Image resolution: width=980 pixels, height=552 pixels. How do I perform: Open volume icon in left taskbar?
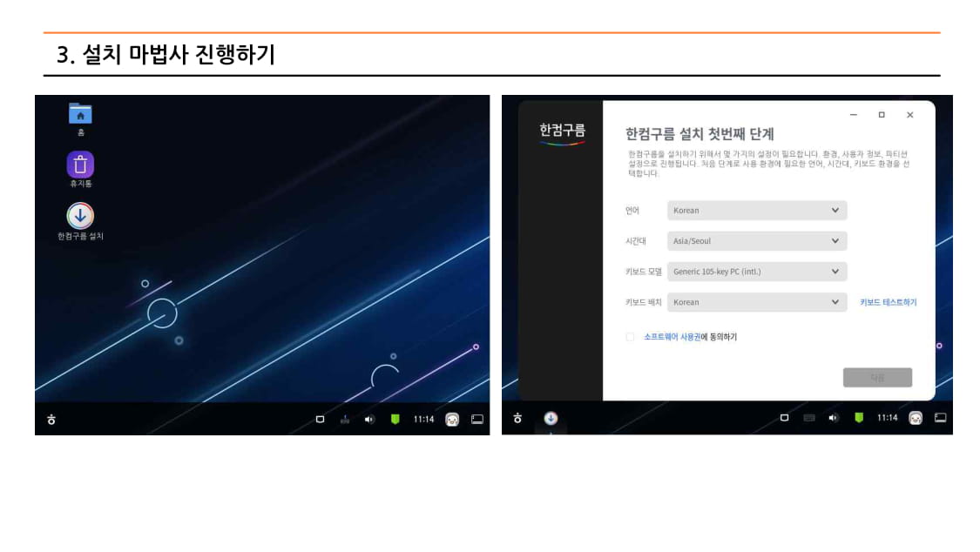(x=369, y=420)
